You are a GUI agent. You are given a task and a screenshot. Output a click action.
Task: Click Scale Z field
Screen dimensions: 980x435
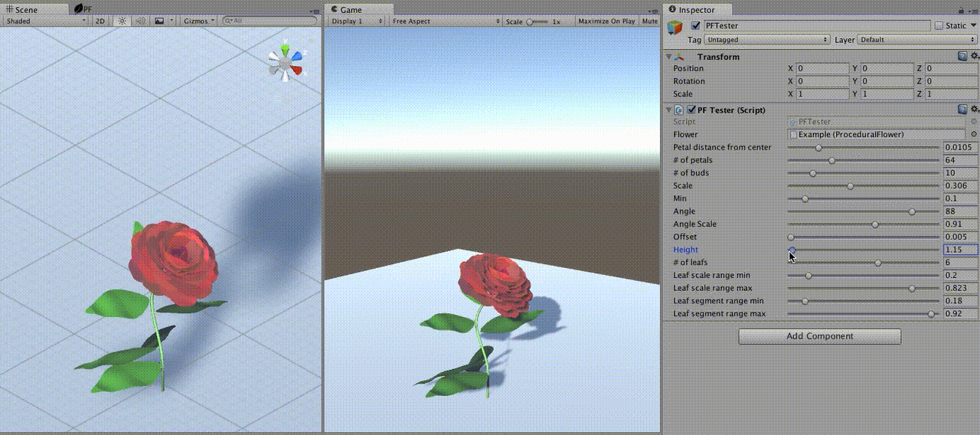click(x=952, y=94)
